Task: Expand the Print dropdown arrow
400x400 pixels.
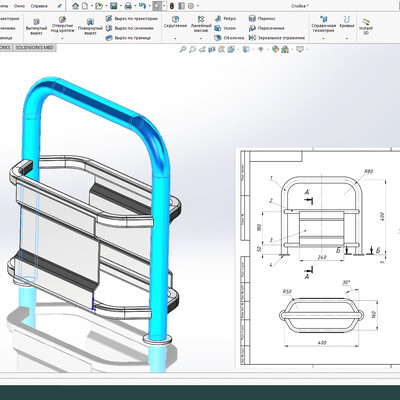Action: coord(134,6)
